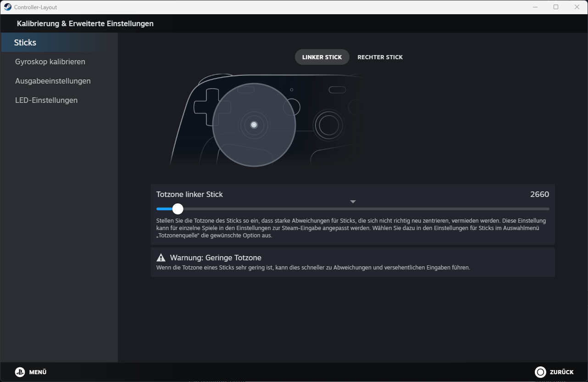Open Ausgabeeinstellungen section

click(x=59, y=81)
